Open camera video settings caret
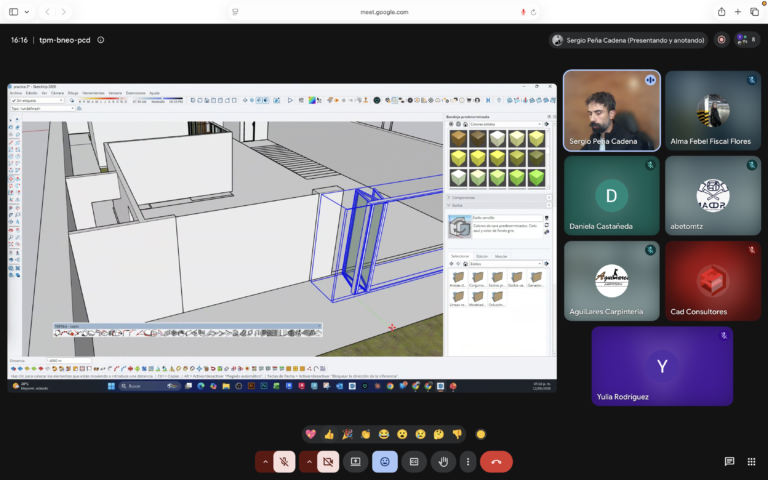This screenshot has height=480, width=768. point(309,462)
